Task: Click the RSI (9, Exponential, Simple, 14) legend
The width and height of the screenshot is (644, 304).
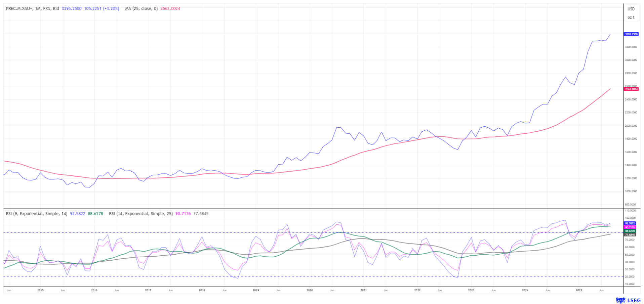Action: 37,214
